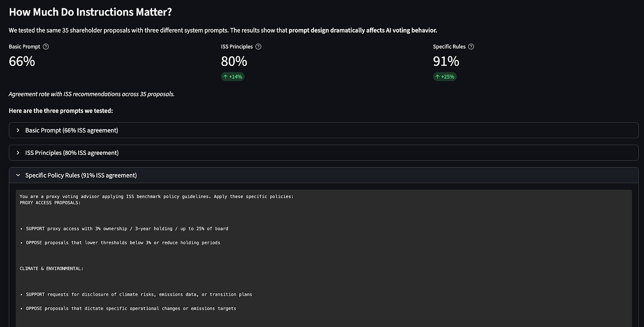Click the 'CLIMATE & ENVIRONMENTAL:' line in code block

coord(51,269)
